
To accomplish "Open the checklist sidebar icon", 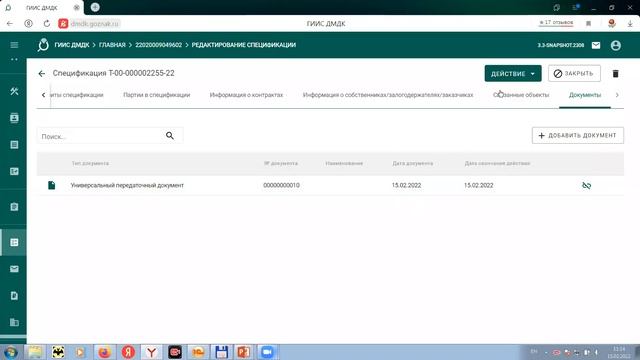I will tap(14, 171).
